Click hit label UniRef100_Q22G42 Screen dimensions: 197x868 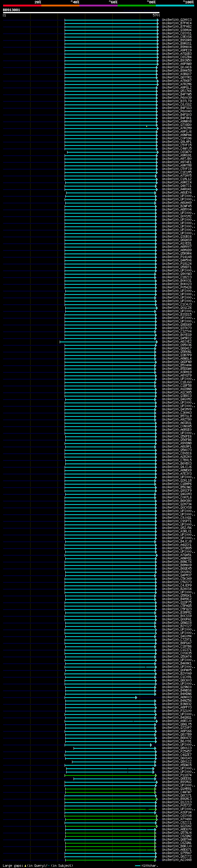coord(177,826)
